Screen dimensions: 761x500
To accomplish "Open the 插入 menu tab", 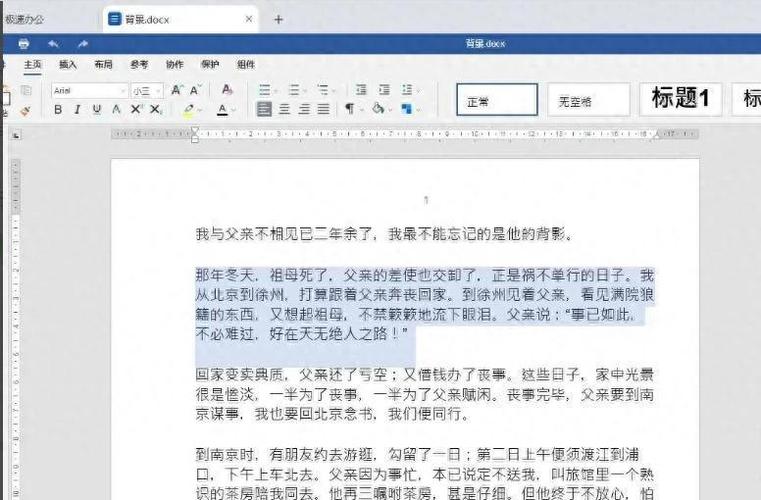I will click(68, 65).
